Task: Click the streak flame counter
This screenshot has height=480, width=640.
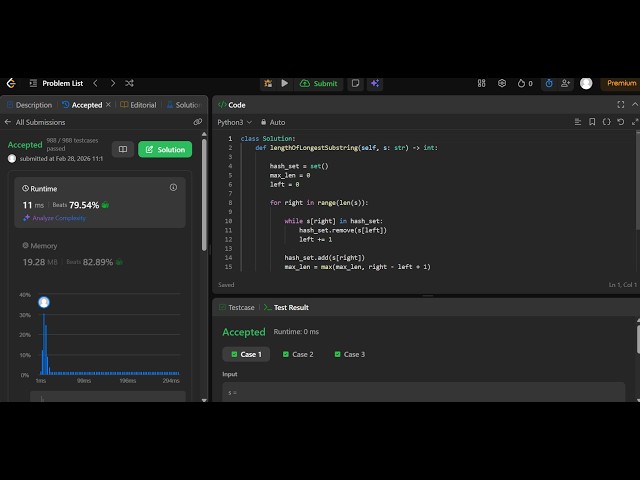Action: [525, 83]
